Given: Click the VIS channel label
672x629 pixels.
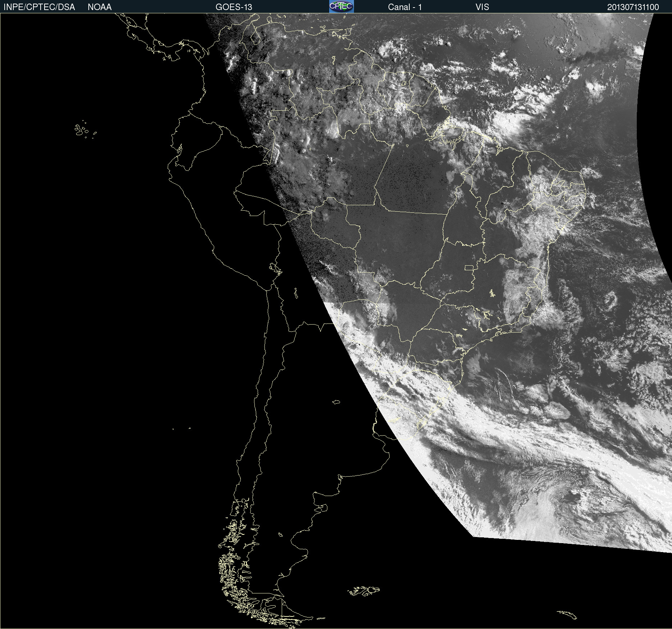Looking at the screenshot, I should 482,7.
